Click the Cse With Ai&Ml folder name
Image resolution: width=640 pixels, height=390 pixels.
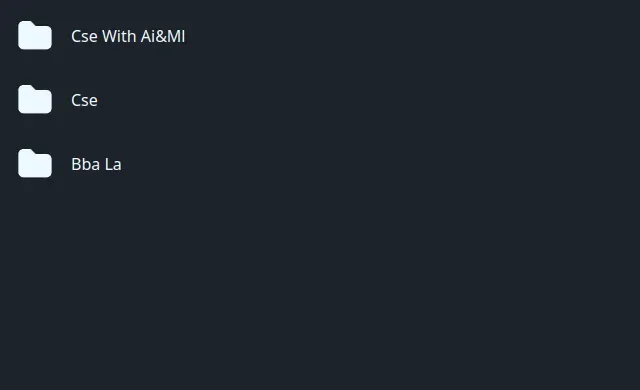(x=128, y=36)
